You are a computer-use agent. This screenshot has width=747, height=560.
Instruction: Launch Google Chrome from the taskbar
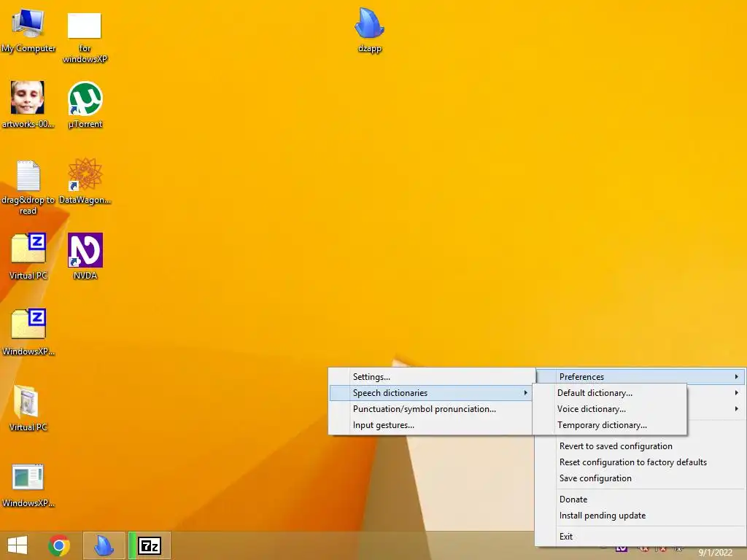59,545
